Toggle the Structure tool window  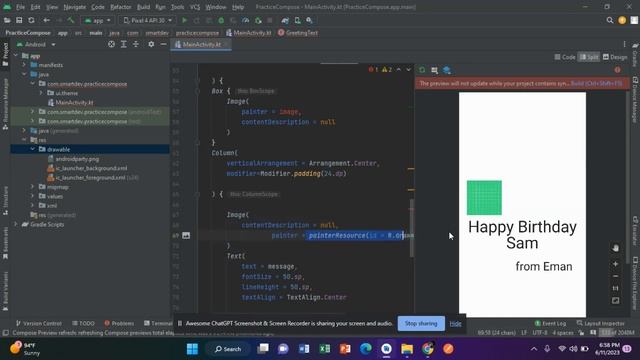[5, 200]
